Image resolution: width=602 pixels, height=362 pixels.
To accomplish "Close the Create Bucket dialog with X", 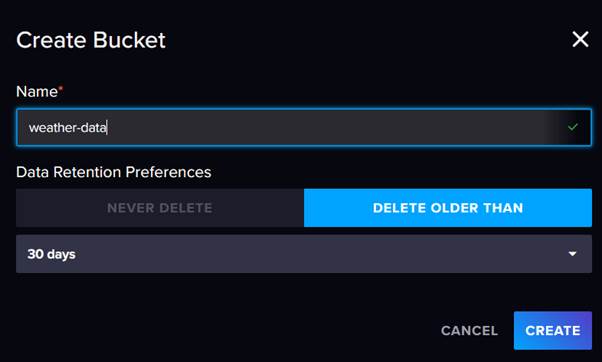I will (x=580, y=40).
